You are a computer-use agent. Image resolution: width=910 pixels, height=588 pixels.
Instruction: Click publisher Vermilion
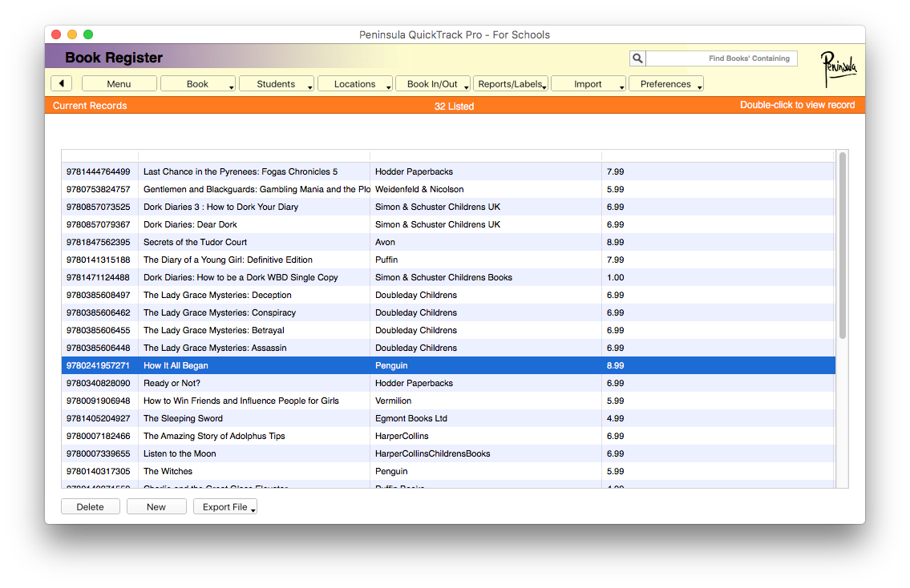(393, 401)
